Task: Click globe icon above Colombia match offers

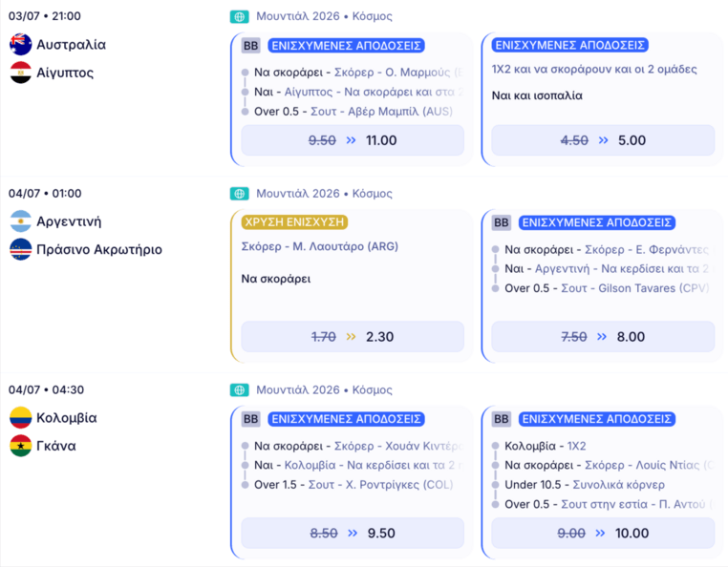Action: click(240, 390)
